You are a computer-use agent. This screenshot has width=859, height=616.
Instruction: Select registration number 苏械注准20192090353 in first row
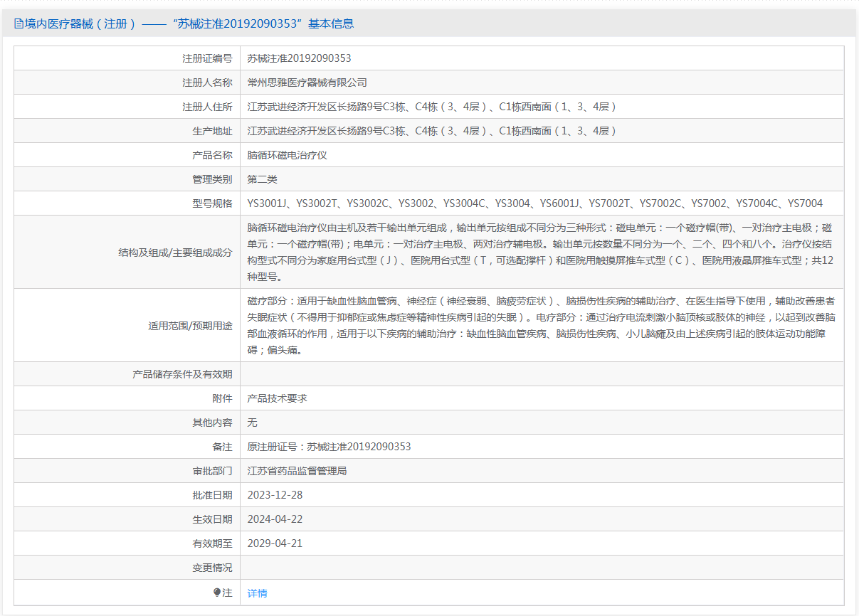[x=299, y=58]
